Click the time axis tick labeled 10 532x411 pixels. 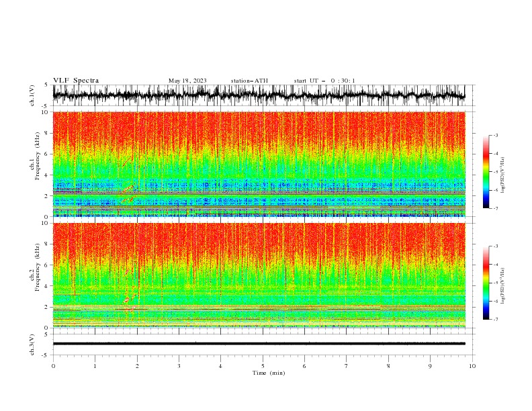tap(472, 366)
